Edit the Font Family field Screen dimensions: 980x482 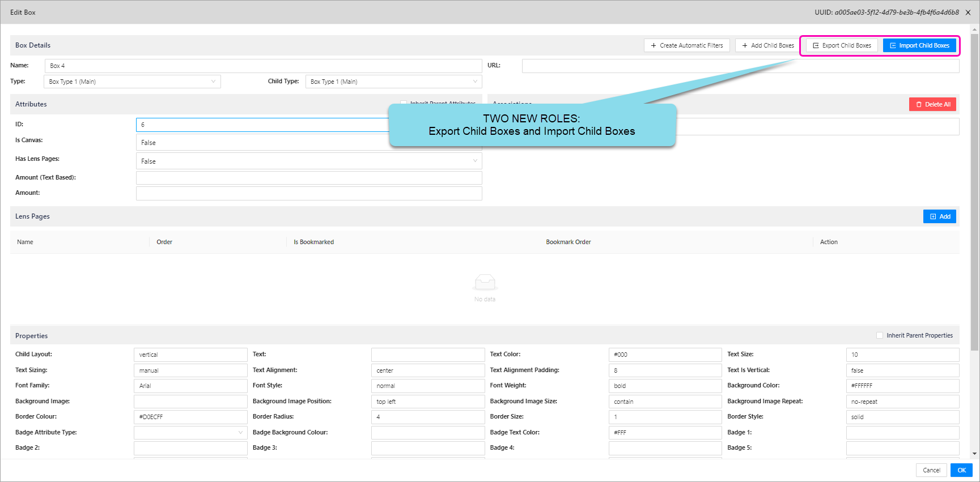click(190, 386)
